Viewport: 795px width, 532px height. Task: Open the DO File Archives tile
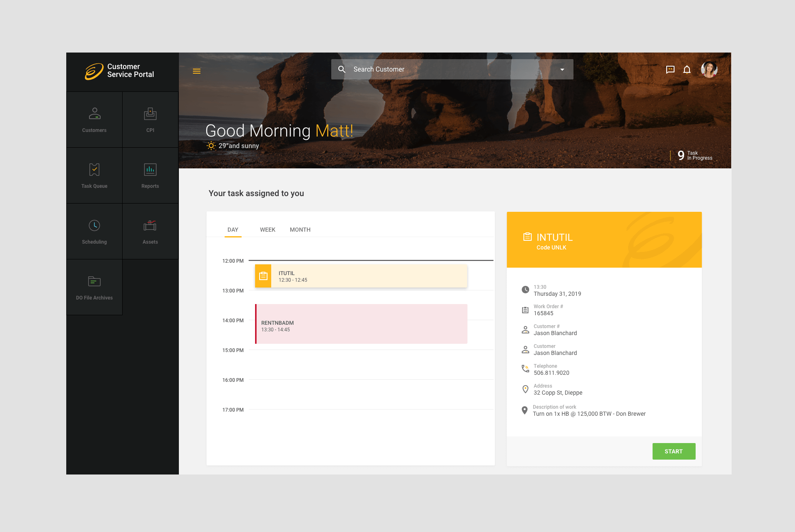click(x=94, y=287)
